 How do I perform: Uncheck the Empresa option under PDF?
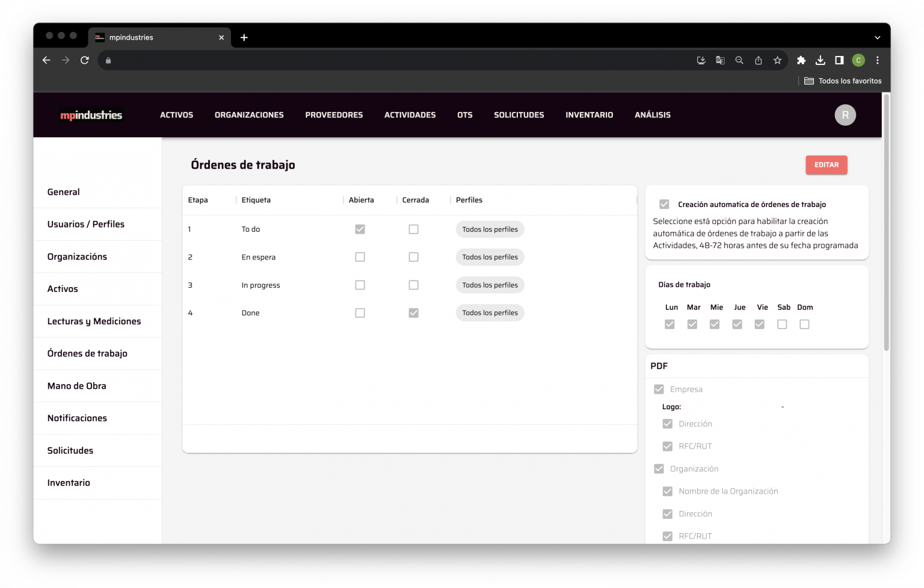[x=659, y=389]
